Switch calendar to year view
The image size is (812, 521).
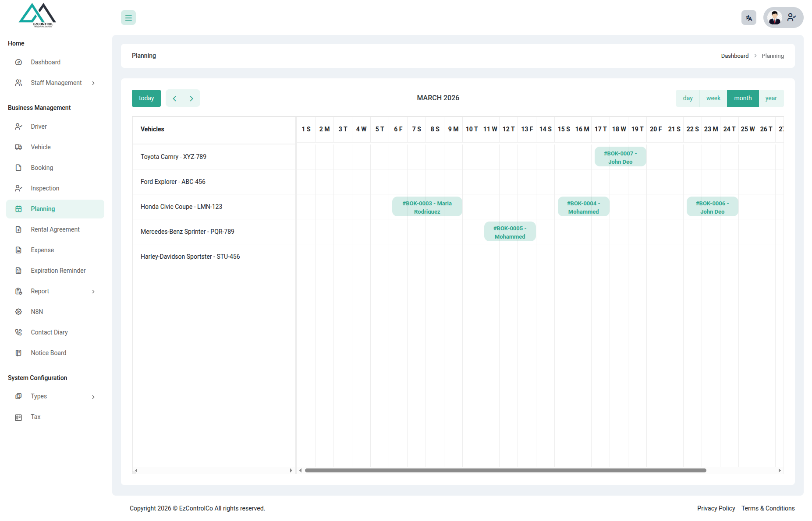tap(771, 98)
